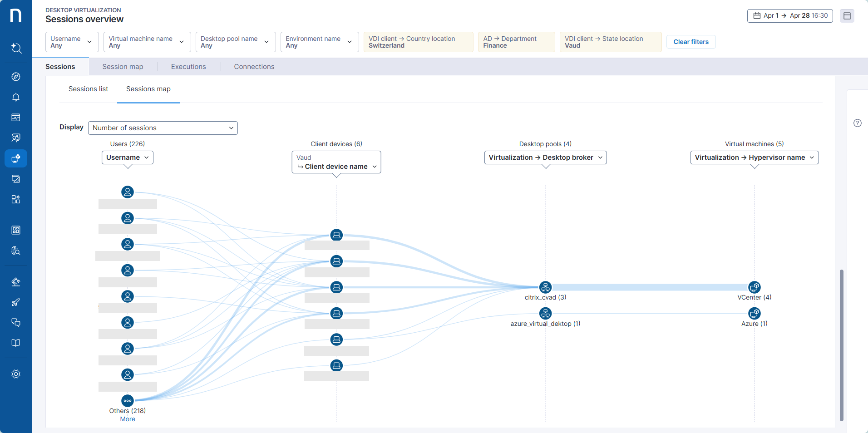Viewport: 868px width, 433px height.
Task: Switch to the Sessions list tab
Action: tap(88, 89)
